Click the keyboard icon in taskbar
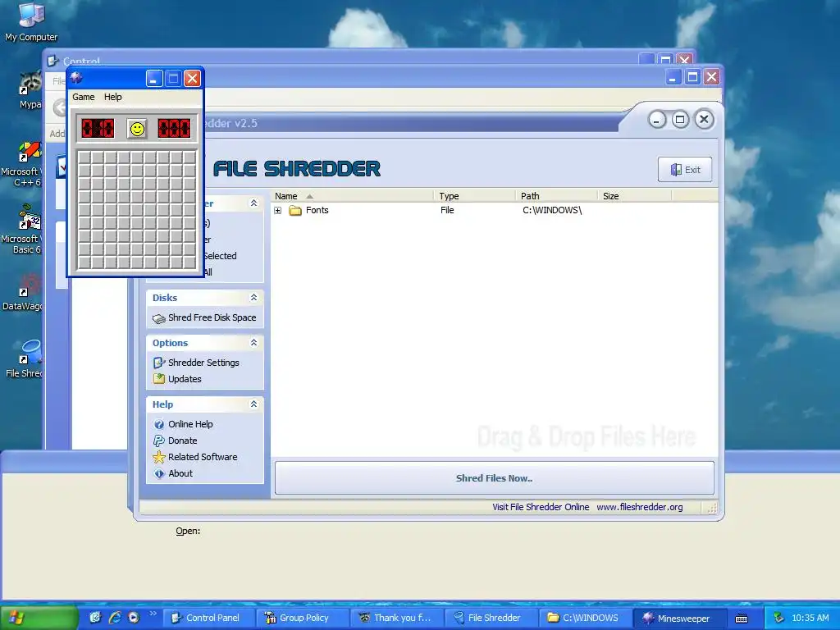This screenshot has height=630, width=840. coord(742,619)
